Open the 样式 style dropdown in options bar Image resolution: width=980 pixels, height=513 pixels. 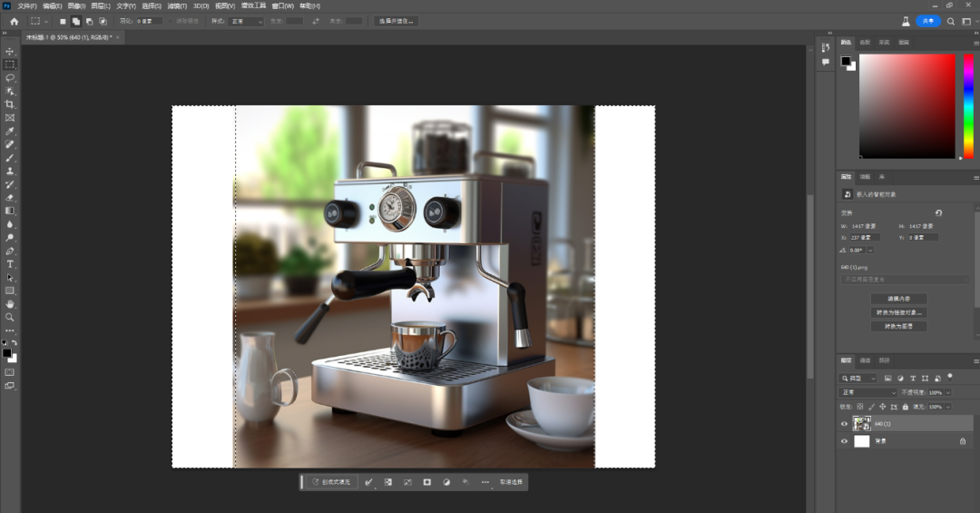[246, 21]
